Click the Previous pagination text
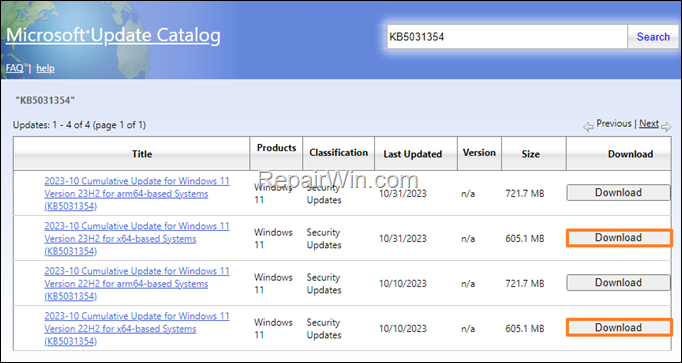The height and width of the screenshot is (363, 682). pos(613,123)
